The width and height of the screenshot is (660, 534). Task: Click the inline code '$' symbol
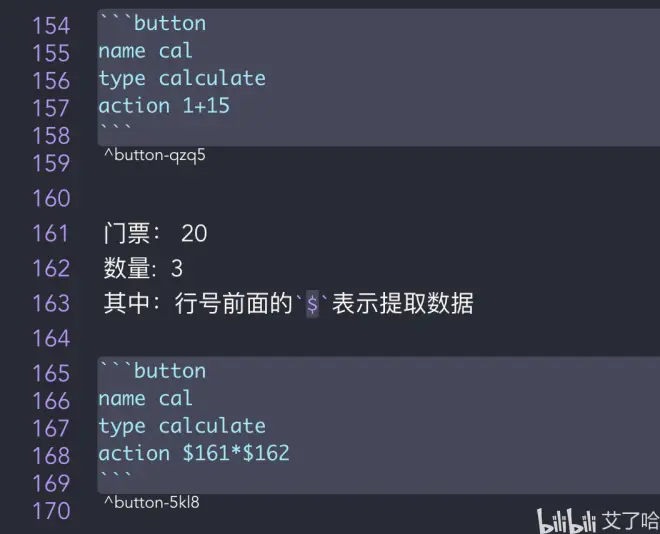(312, 303)
